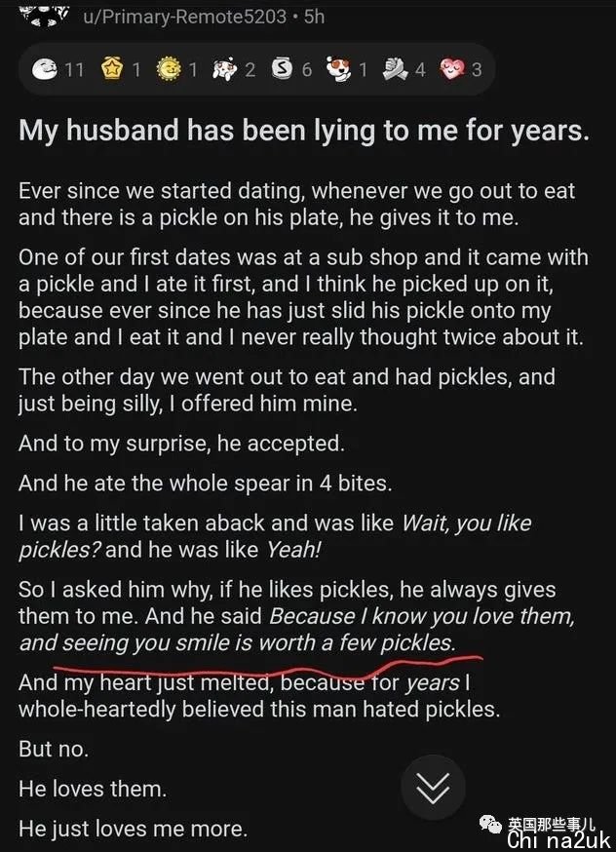Image resolution: width=616 pixels, height=852 pixels.
Task: Tap the double-chevron jump down button
Action: [x=434, y=788]
